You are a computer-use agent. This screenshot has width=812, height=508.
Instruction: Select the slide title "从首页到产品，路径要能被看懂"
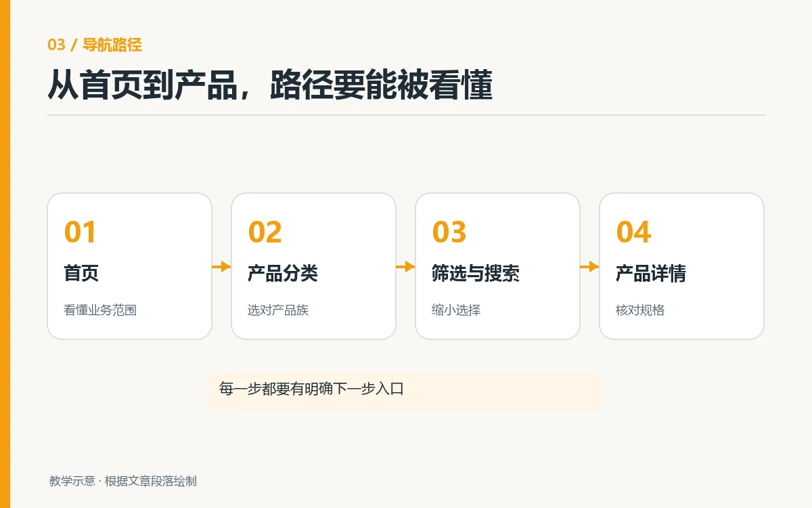(270, 86)
